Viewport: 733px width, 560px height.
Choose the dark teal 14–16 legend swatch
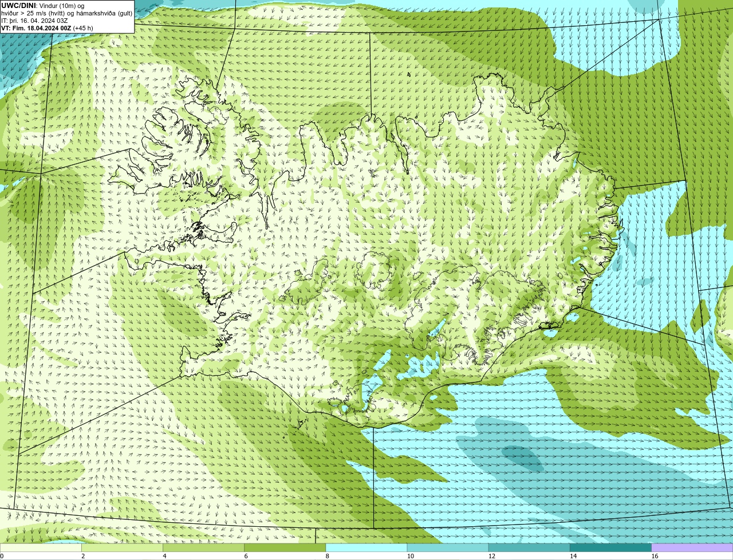(610, 548)
